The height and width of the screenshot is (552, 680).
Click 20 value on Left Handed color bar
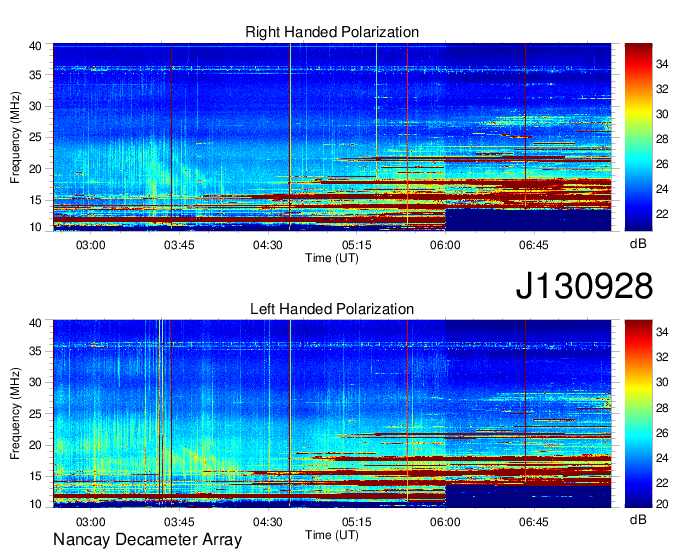coord(662,504)
